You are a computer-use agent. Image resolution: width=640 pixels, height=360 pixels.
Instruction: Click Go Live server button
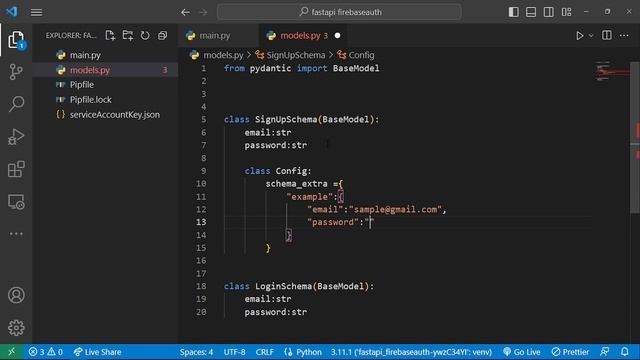pyautogui.click(x=522, y=352)
